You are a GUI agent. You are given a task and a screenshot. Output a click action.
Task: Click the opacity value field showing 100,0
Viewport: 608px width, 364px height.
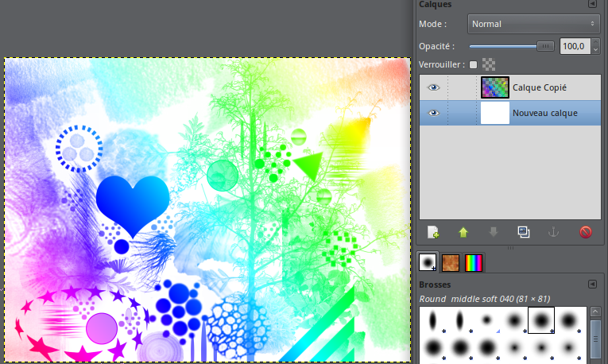[x=574, y=47]
